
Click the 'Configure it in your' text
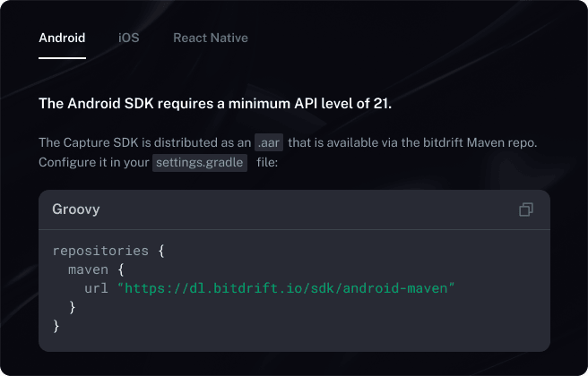(x=93, y=163)
